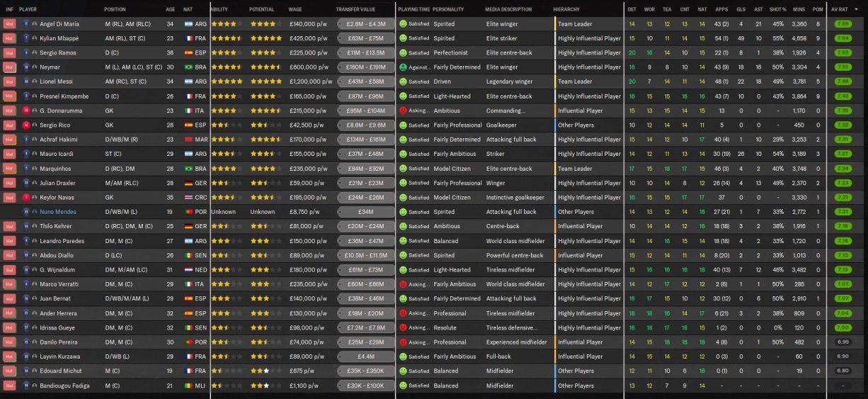Click Neymar's blue squad number shirt icon
The image size is (868, 399).
26,67
